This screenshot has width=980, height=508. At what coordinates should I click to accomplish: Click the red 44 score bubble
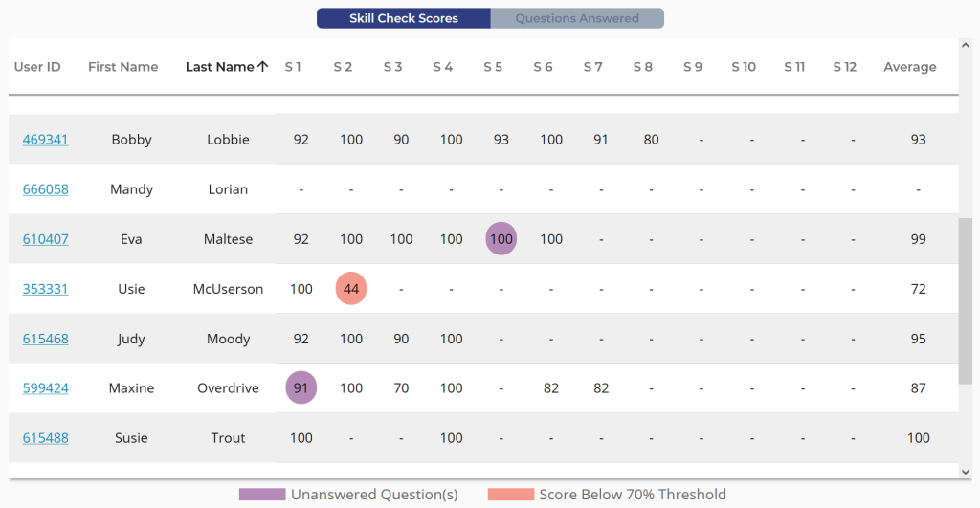click(x=351, y=289)
